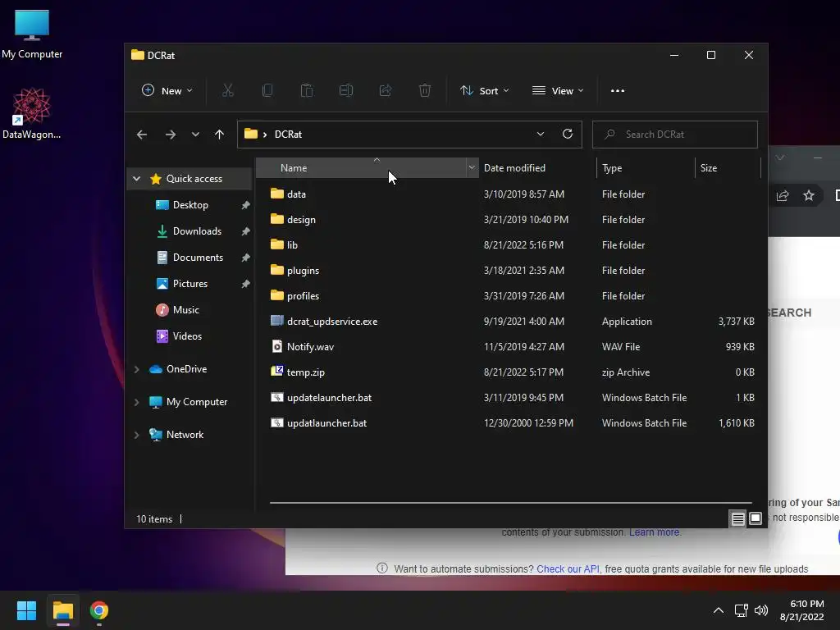Open the Sort dropdown
This screenshot has height=630, width=840.
(x=484, y=90)
